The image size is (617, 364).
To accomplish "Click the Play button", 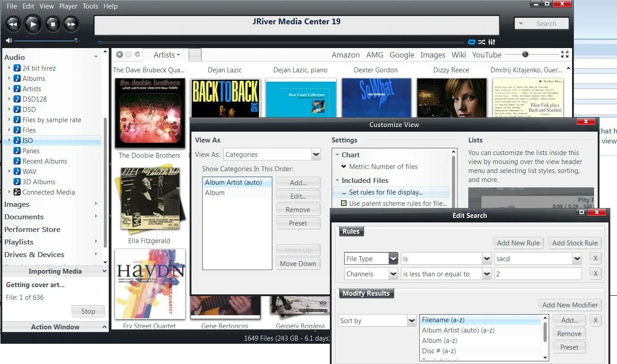I will 32,24.
